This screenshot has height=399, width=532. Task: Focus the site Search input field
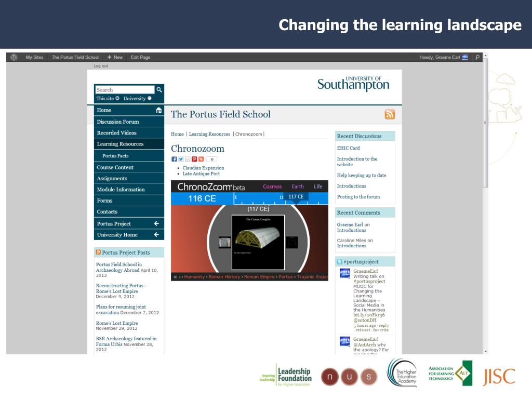click(x=125, y=89)
